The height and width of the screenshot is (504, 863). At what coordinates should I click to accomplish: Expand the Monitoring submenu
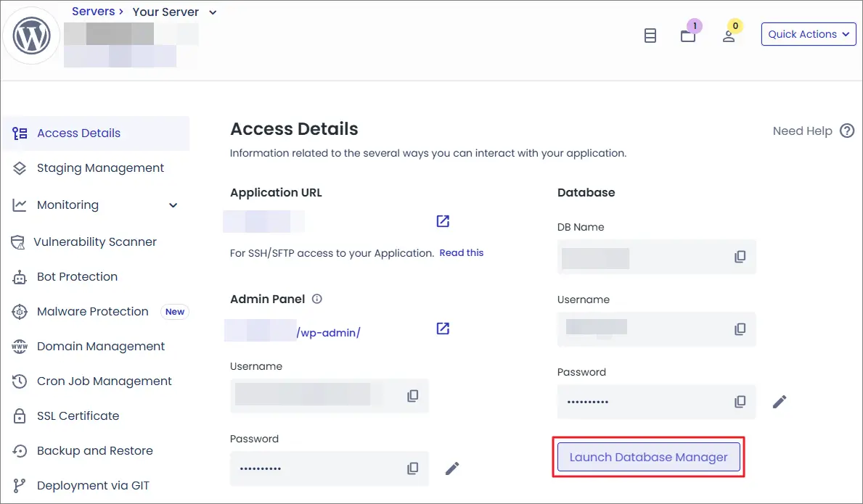point(173,205)
